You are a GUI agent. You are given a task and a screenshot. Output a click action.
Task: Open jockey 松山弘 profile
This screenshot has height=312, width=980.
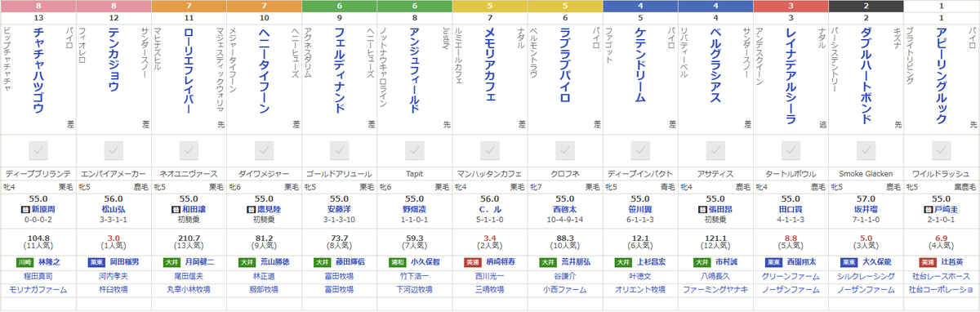[x=113, y=209]
